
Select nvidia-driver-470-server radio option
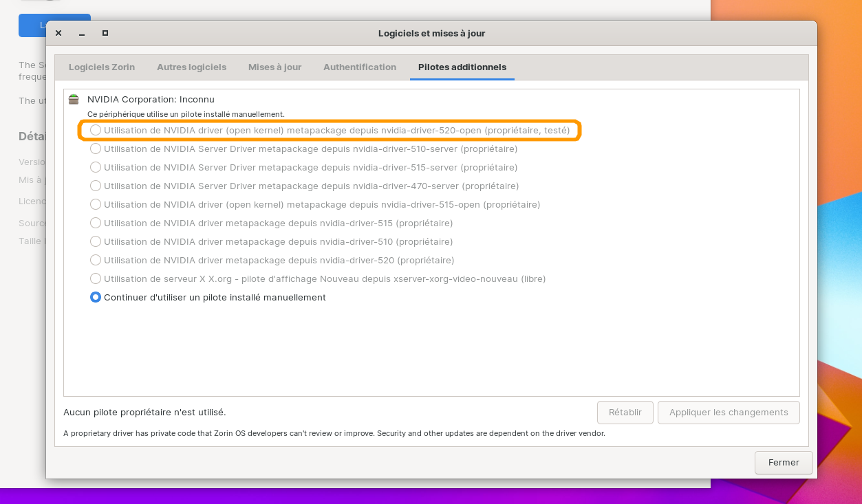(x=96, y=186)
